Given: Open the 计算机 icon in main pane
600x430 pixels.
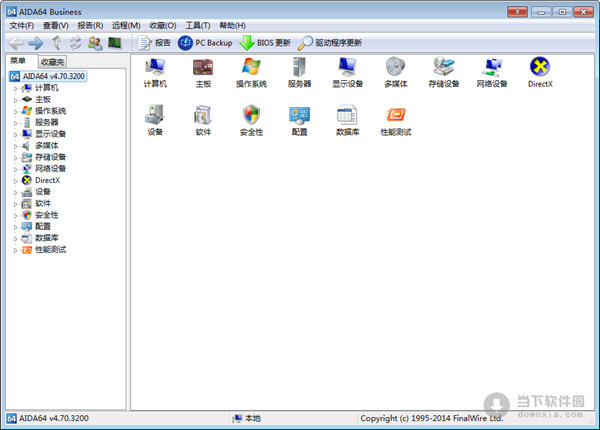Looking at the screenshot, I should point(155,73).
